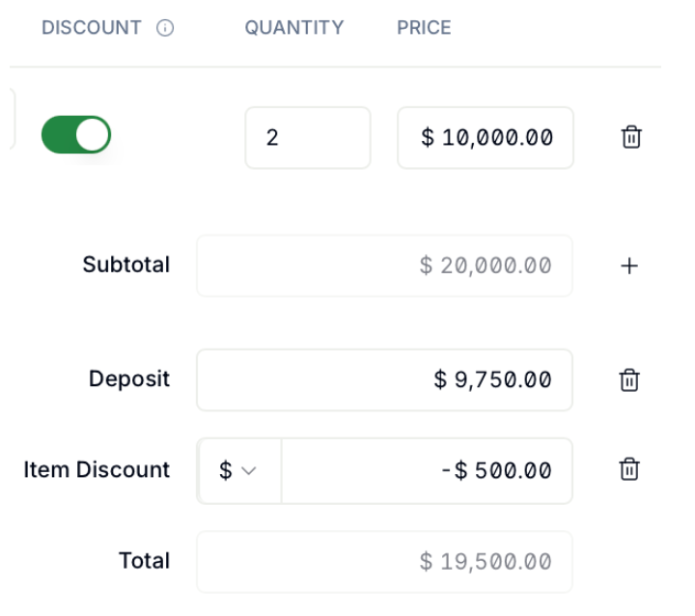The height and width of the screenshot is (616, 695).
Task: Click the Subtotal label text
Action: click(x=126, y=265)
